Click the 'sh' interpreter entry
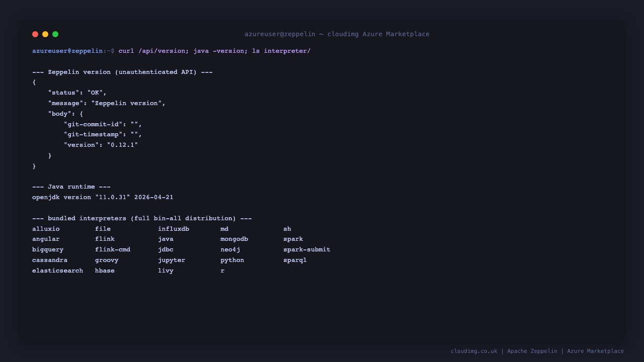This screenshot has width=644, height=362. tap(287, 229)
